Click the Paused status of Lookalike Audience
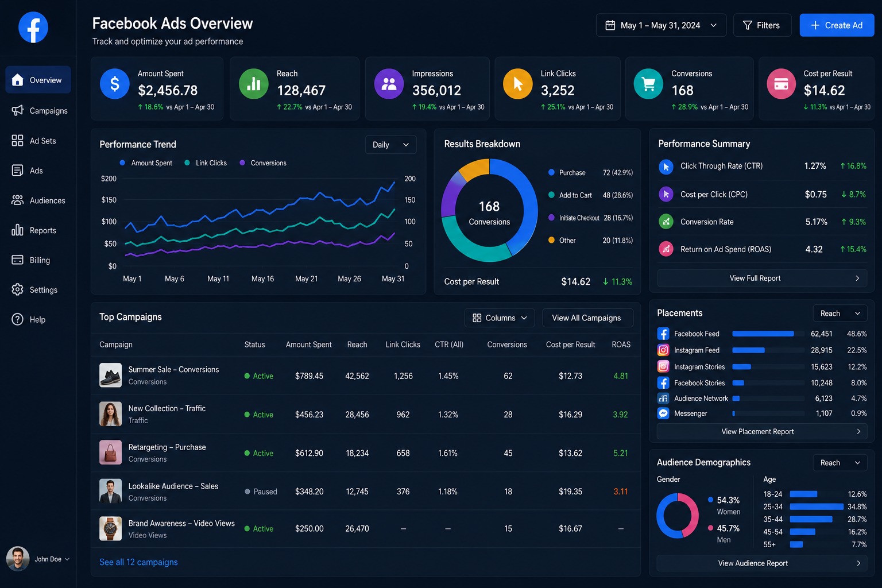 tap(261, 492)
